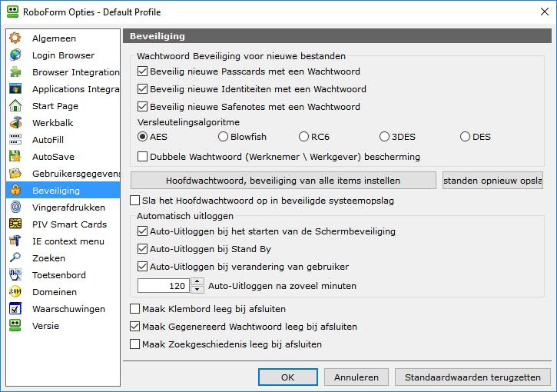Viewport: 557px width, 392px height.
Task: Open the Login Browser page
Action: (x=63, y=55)
